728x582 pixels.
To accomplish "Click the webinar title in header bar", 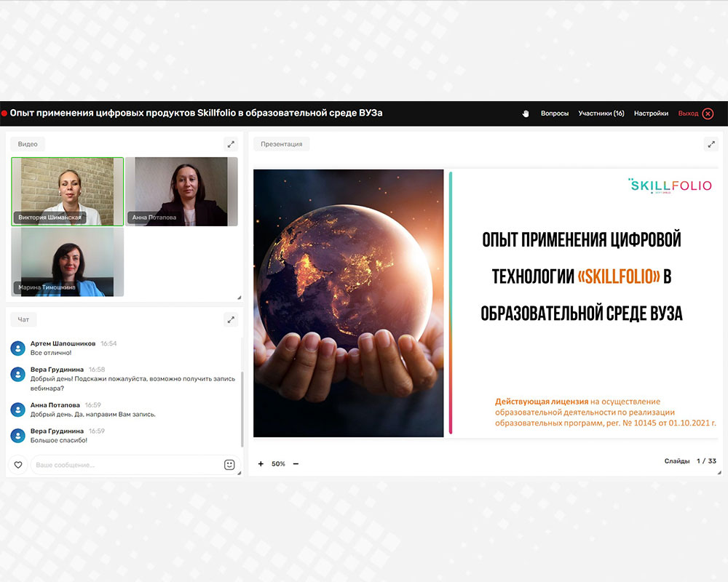I will pos(196,113).
